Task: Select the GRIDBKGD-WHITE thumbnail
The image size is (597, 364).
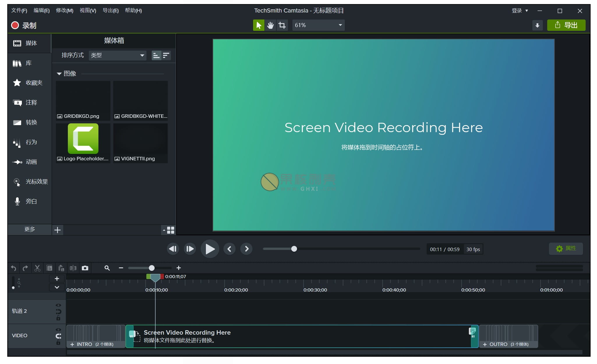Action: (140, 101)
